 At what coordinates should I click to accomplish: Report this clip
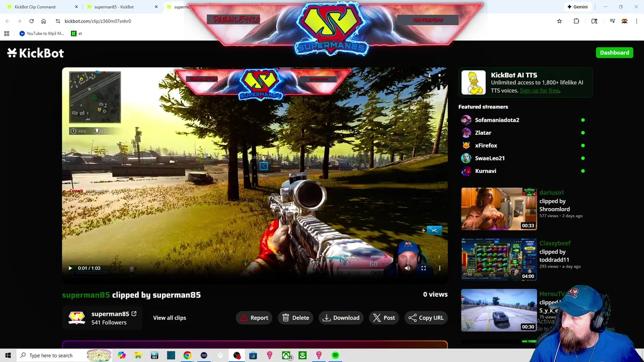click(x=254, y=318)
